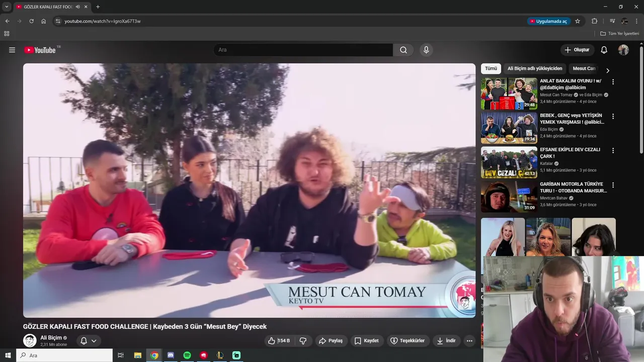Start voice search with the microphone icon
The image size is (644, 362).
coord(426,50)
